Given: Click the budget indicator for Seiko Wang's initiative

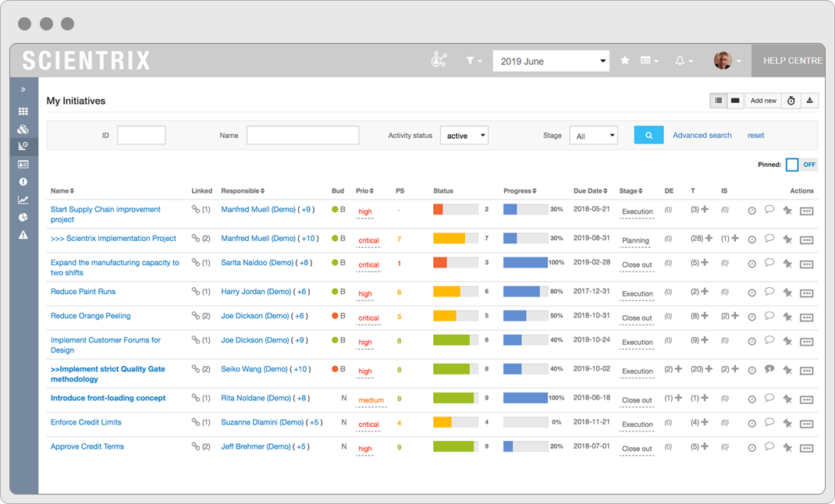Looking at the screenshot, I should (x=339, y=369).
